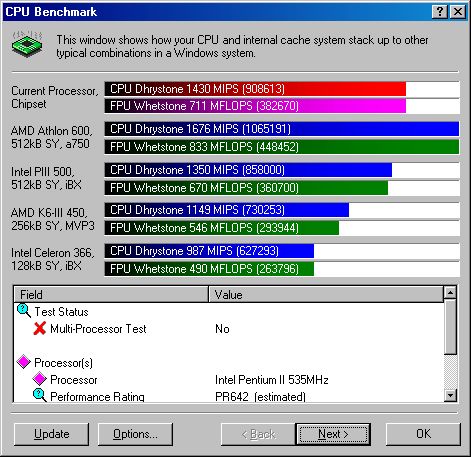Click the Performance Rating magnifier icon
The height and width of the screenshot is (457, 471).
pyautogui.click(x=40, y=395)
